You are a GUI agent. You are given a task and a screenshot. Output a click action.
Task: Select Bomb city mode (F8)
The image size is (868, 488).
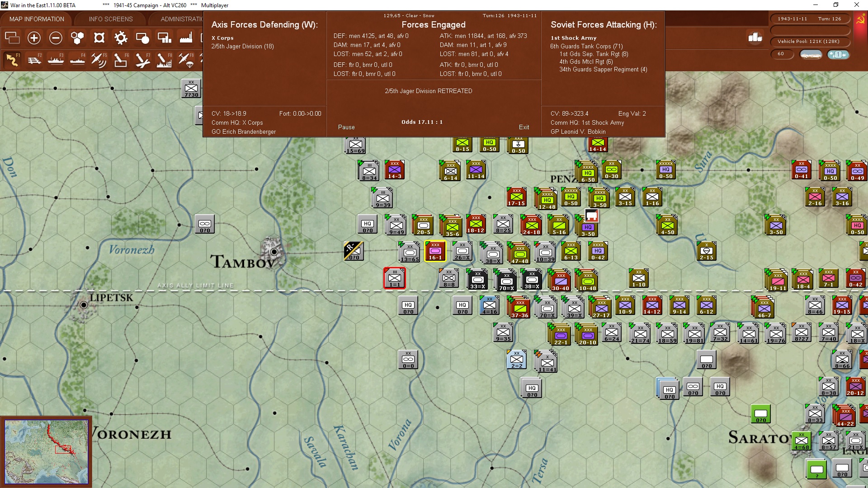pyautogui.click(x=164, y=60)
